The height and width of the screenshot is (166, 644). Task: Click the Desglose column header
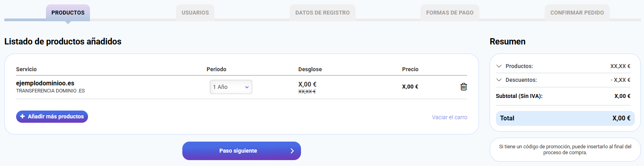pyautogui.click(x=310, y=69)
